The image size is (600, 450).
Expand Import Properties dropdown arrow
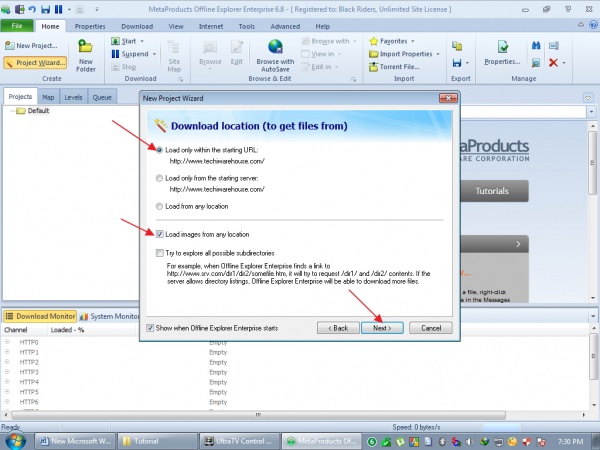coord(438,54)
